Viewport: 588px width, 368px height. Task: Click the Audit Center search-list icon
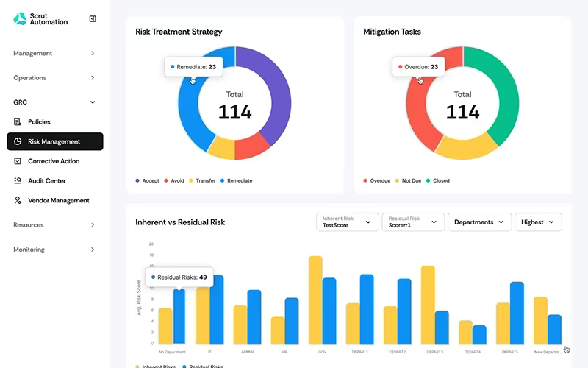tap(17, 180)
